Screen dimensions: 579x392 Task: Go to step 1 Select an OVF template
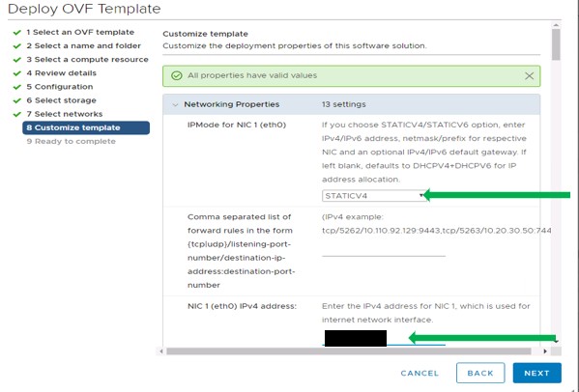(x=80, y=33)
